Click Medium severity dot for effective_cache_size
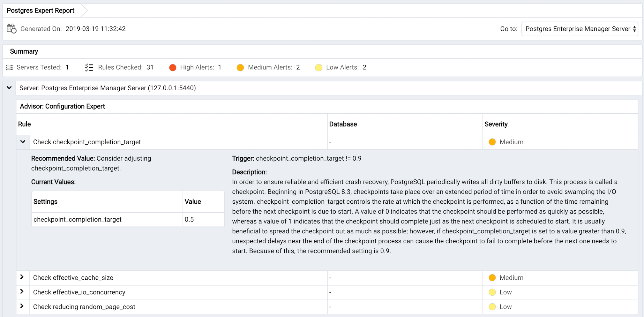 492,278
